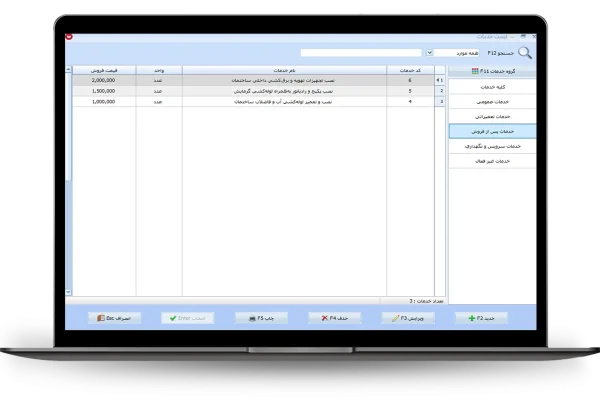Click the empty search text input field
Screen dimensions: 600x400
[x=361, y=53]
